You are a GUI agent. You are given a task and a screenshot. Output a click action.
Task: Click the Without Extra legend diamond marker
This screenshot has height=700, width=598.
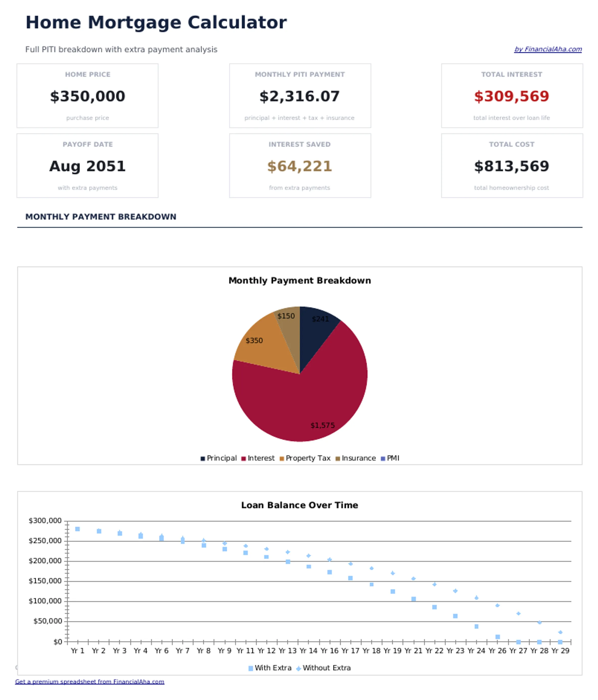[x=299, y=668]
